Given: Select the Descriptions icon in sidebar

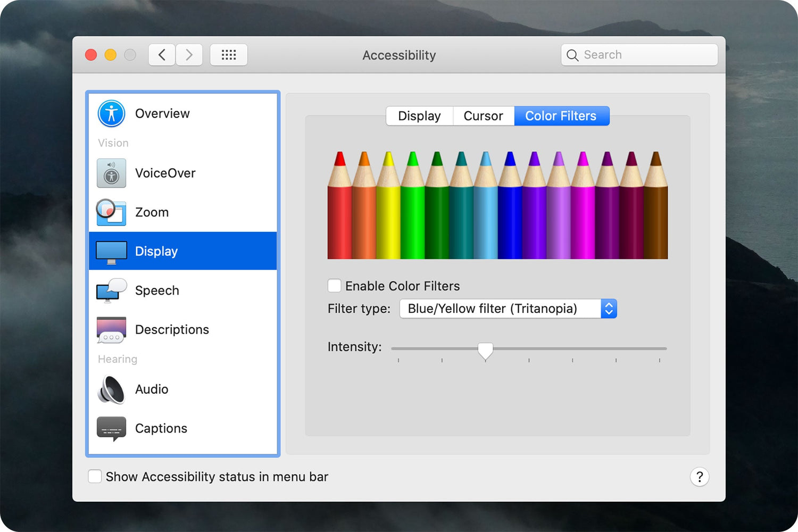Looking at the screenshot, I should point(111,329).
